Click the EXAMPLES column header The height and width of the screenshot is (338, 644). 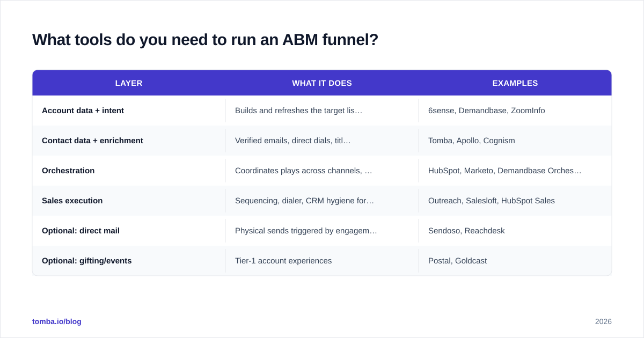tap(515, 83)
